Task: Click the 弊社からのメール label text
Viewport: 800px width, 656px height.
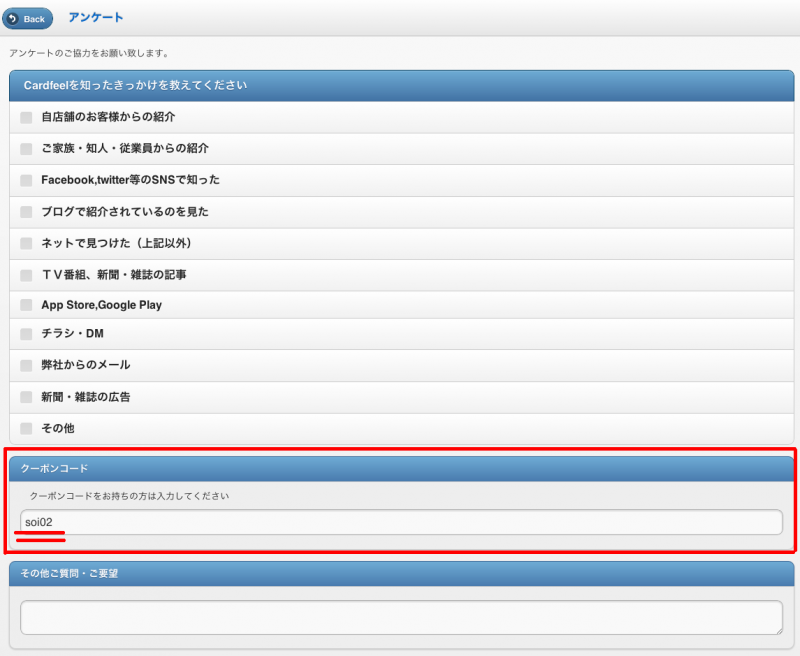Action: coord(86,365)
